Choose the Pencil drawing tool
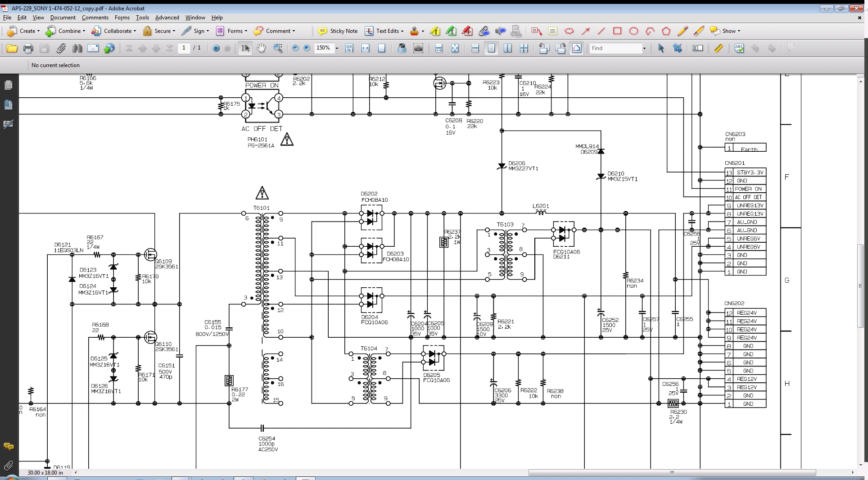This screenshot has width=868, height=480. (682, 31)
